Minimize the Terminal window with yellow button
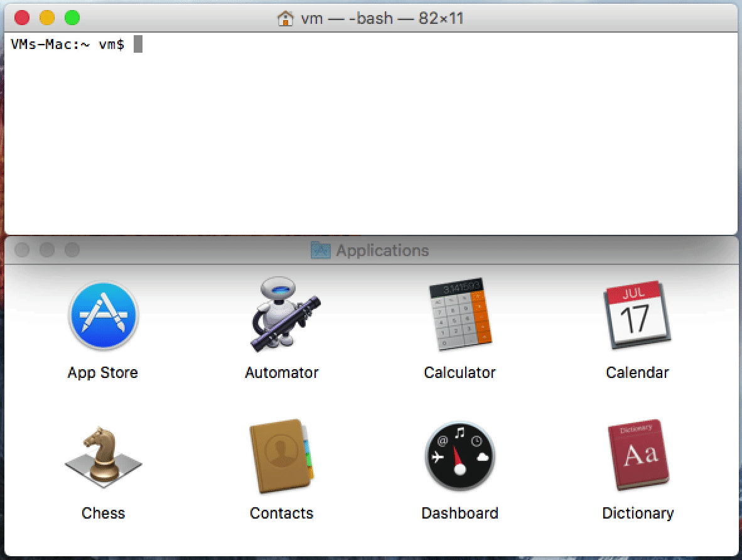Image resolution: width=742 pixels, height=560 pixels. click(x=47, y=18)
